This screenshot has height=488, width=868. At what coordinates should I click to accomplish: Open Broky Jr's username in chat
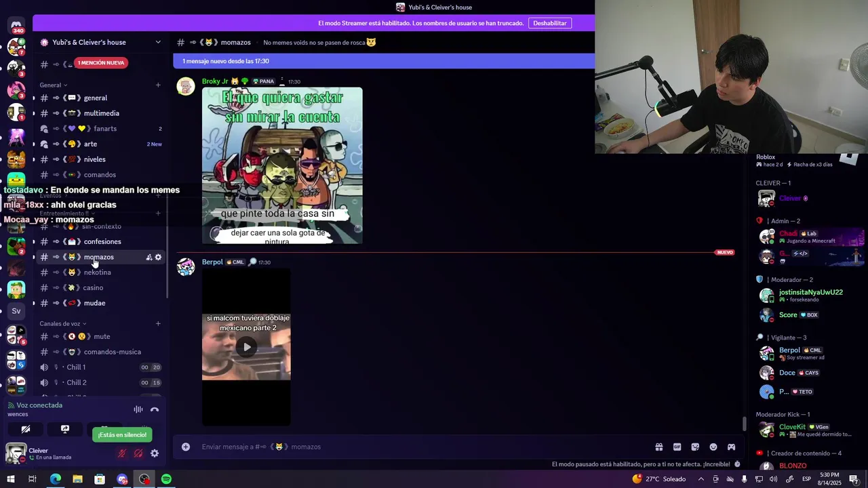tap(215, 81)
